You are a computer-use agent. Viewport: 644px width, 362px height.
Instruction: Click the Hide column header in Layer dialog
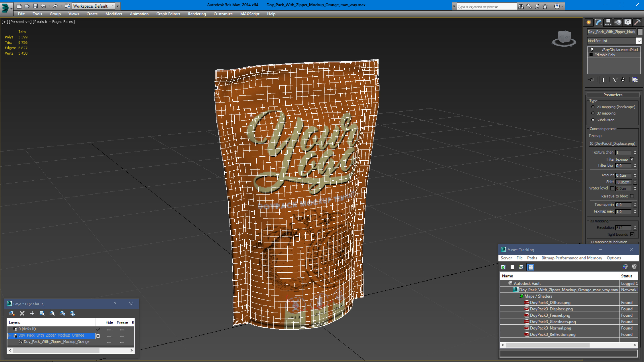pyautogui.click(x=109, y=322)
